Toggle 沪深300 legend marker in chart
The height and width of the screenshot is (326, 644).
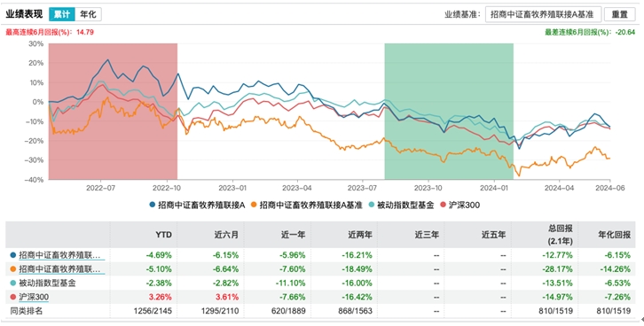pyautogui.click(x=443, y=205)
